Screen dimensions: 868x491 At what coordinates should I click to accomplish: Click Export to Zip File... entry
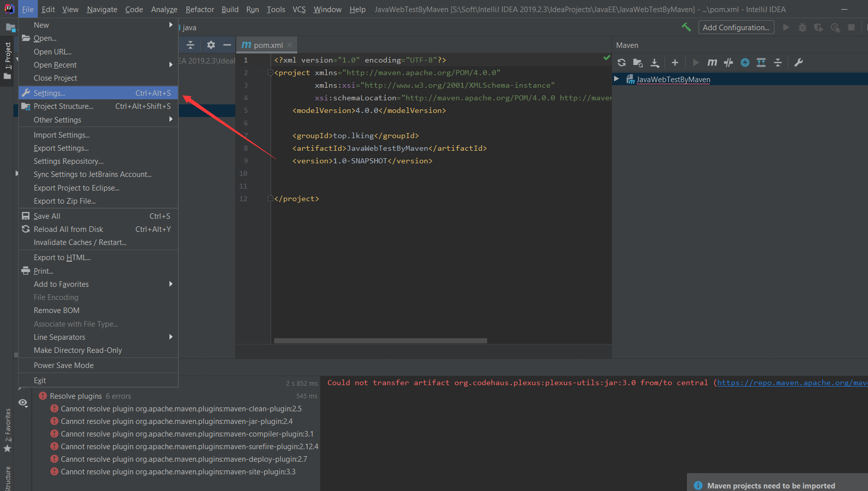pyautogui.click(x=98, y=201)
